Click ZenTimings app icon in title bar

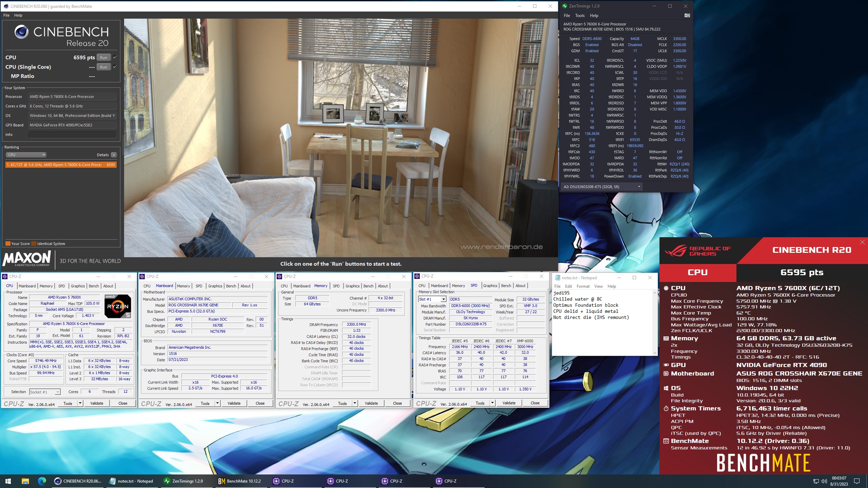pyautogui.click(x=565, y=6)
